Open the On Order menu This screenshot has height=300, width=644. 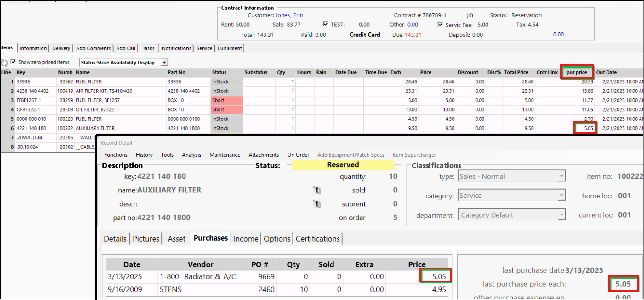pyautogui.click(x=298, y=155)
